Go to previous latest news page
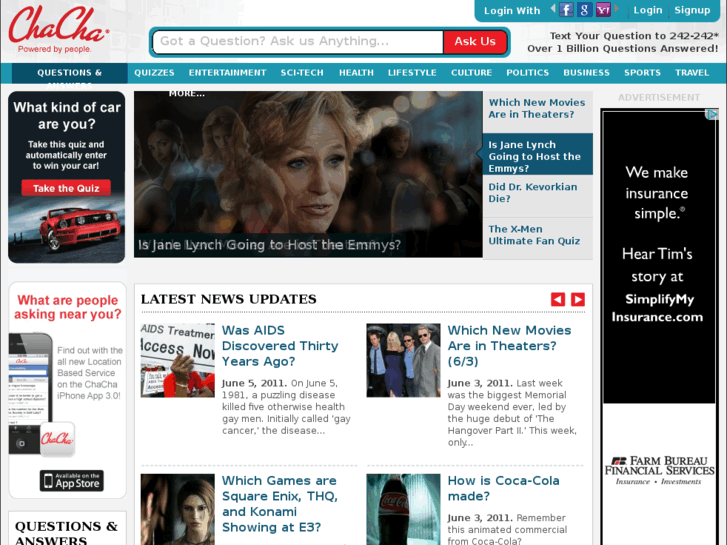The image size is (727, 545). pyautogui.click(x=558, y=300)
